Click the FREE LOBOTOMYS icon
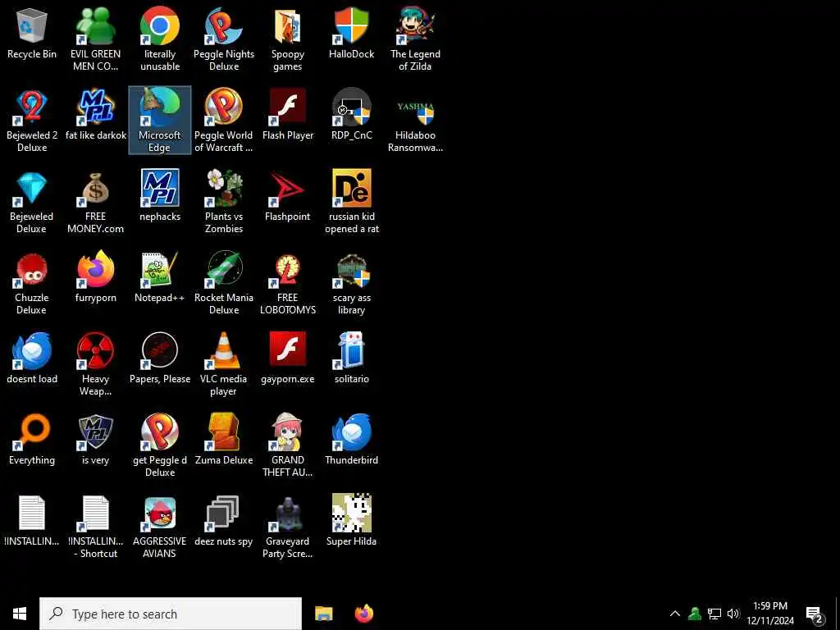Screen dimensions: 840x630 [288, 269]
